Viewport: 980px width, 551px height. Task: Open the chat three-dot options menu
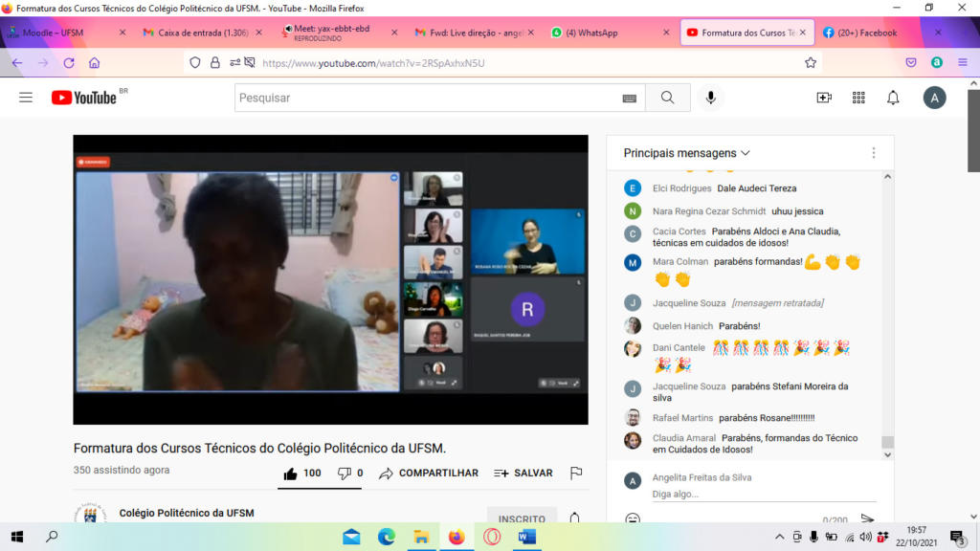(x=873, y=153)
